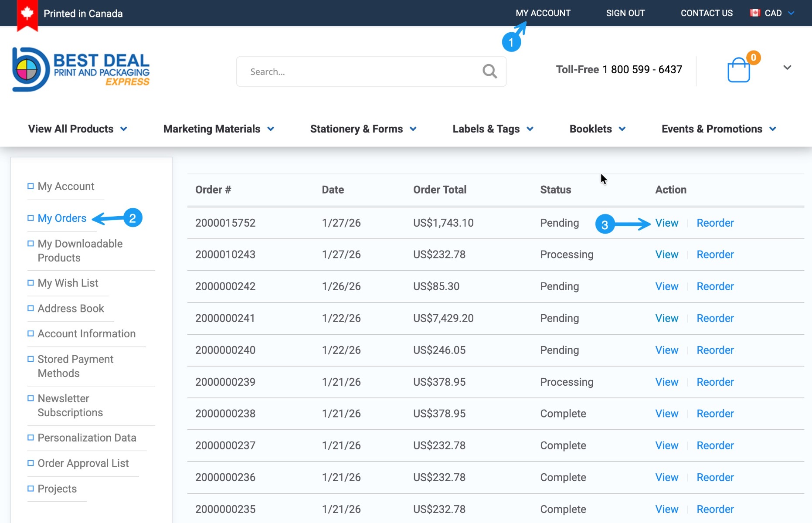
Task: Click the Best Deal Print logo
Action: coord(81,70)
